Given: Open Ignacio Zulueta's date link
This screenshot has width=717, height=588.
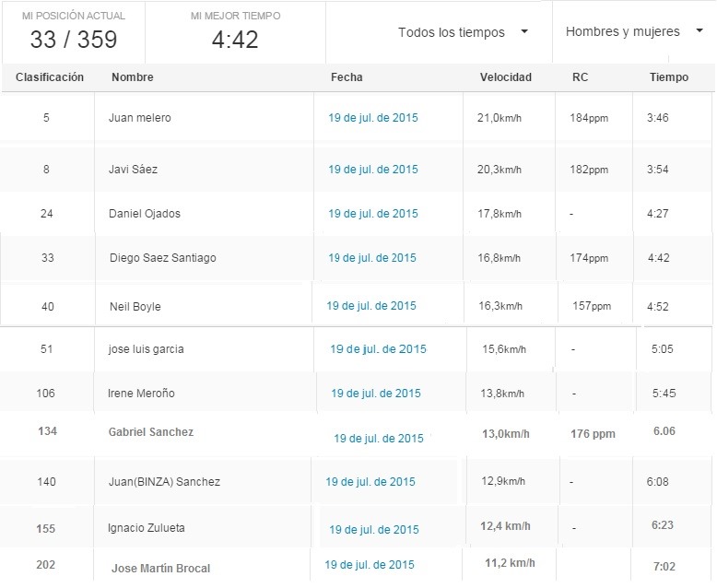Looking at the screenshot, I should tap(373, 530).
